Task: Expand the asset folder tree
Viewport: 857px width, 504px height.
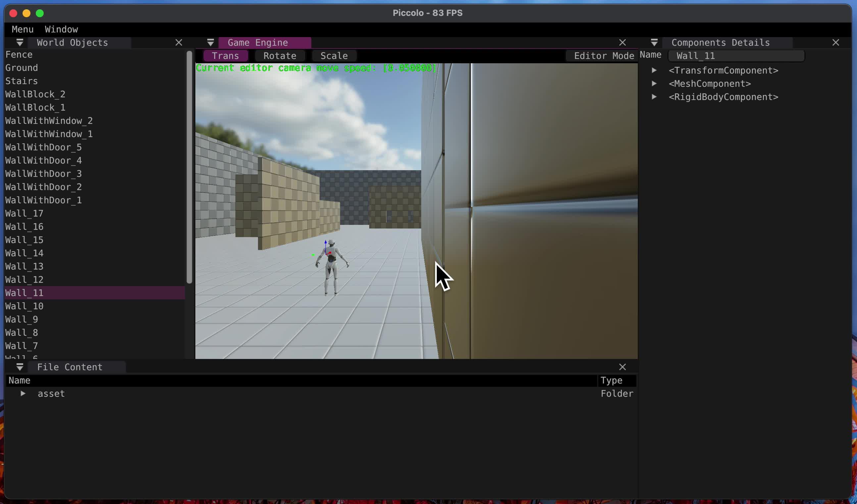Action: [23, 393]
